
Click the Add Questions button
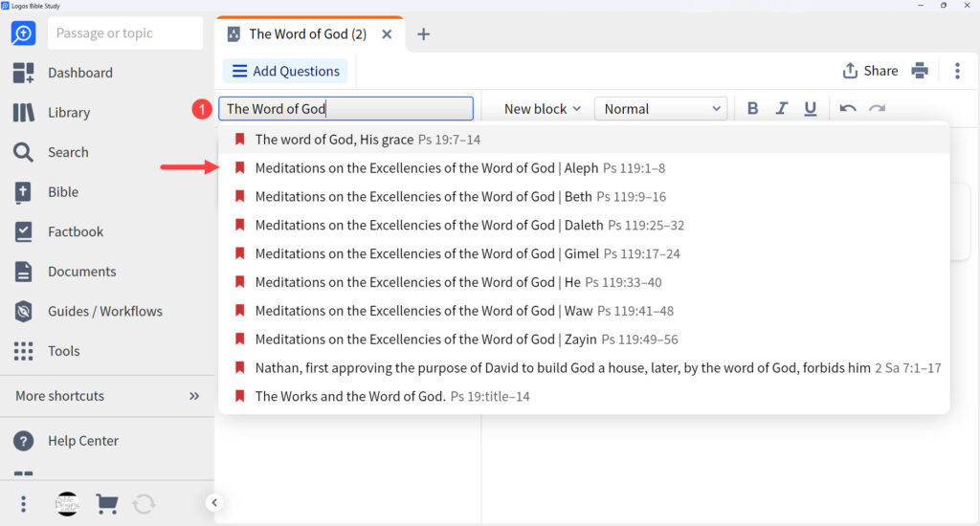tap(285, 71)
